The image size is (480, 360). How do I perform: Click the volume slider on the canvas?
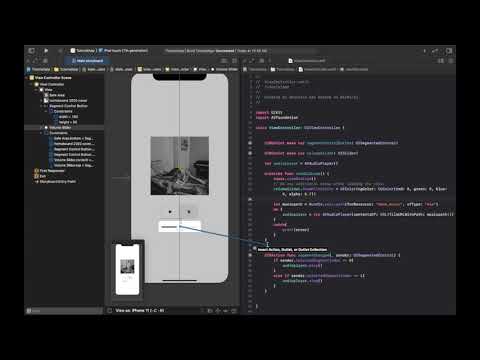coord(180,227)
